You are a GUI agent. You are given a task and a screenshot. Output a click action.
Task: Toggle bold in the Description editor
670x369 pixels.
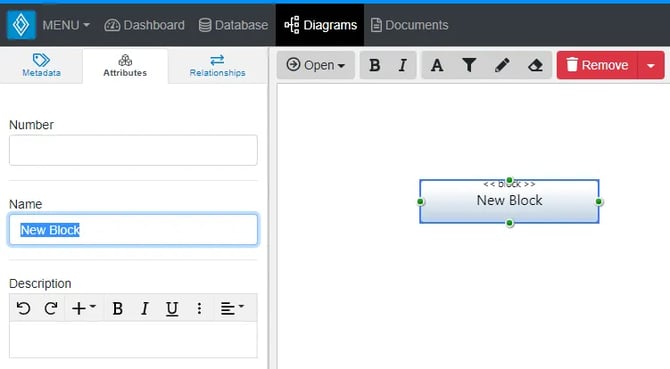click(118, 308)
